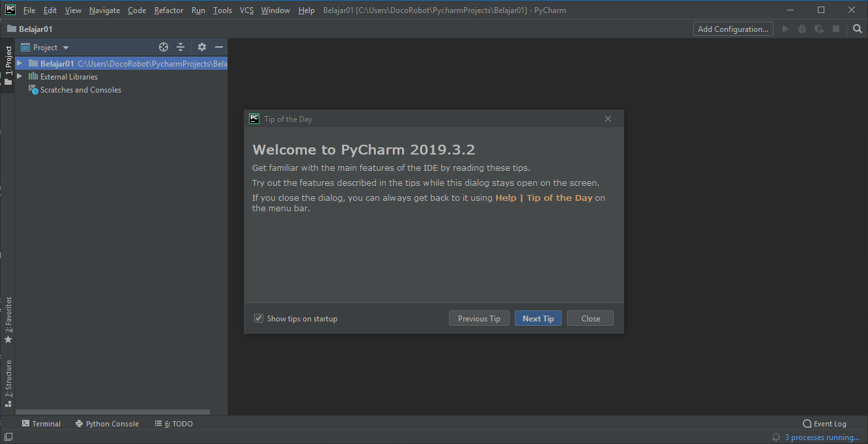The image size is (868, 444).
Task: Open the Terminal tool window
Action: (x=41, y=423)
